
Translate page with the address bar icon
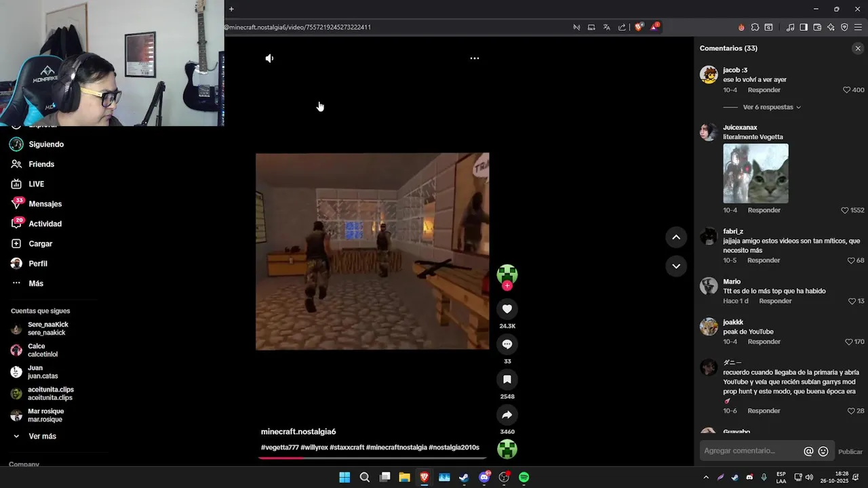point(607,27)
